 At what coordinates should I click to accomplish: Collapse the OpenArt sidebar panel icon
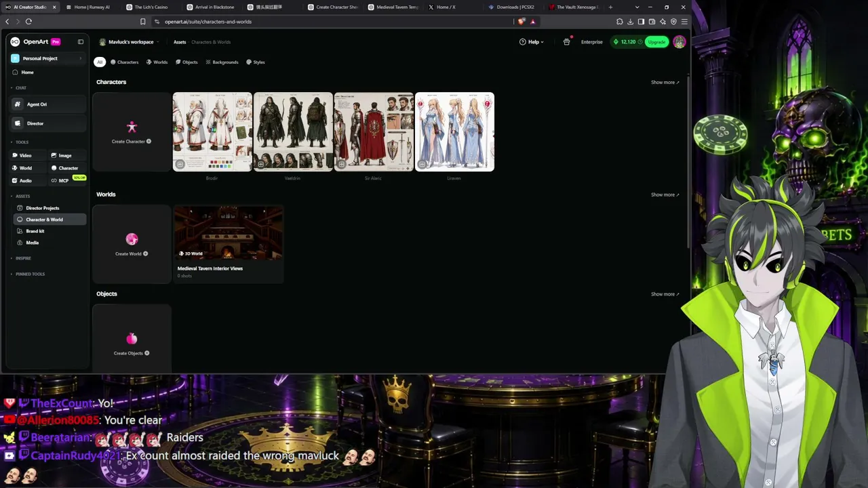(81, 42)
